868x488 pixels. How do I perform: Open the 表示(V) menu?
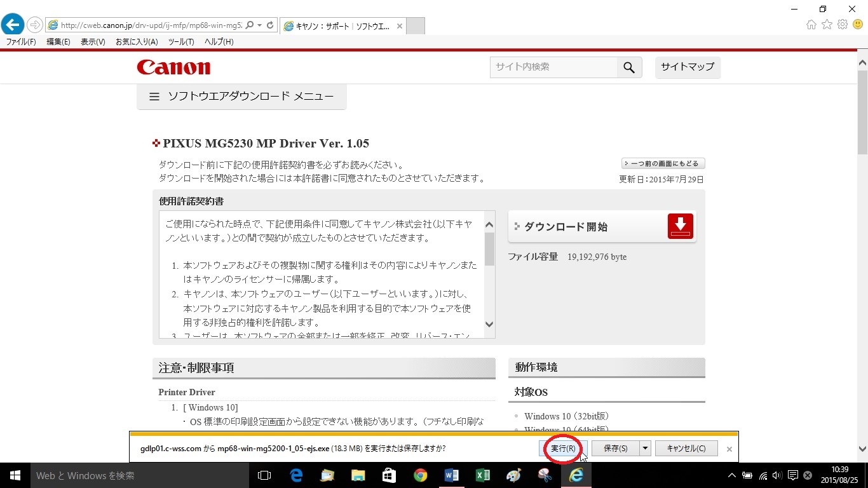(93, 42)
